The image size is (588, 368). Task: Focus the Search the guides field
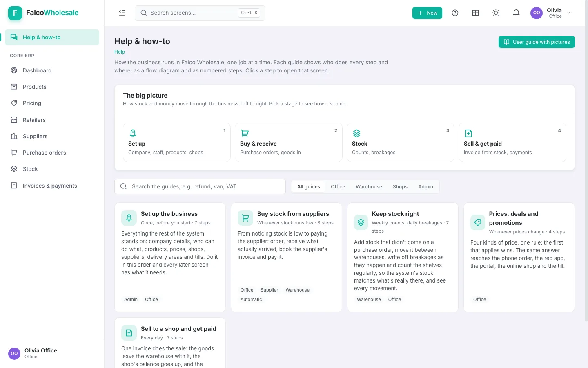click(x=200, y=186)
